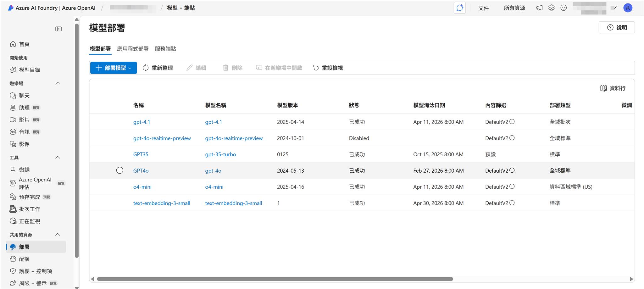Open the 說明 help button
Image resolution: width=644 pixels, height=289 pixels.
click(x=617, y=27)
